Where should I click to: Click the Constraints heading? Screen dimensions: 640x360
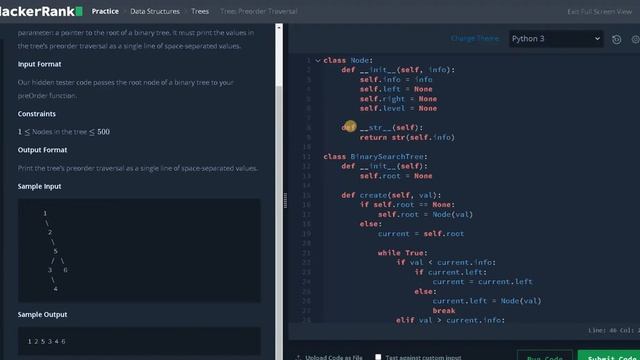(37, 114)
